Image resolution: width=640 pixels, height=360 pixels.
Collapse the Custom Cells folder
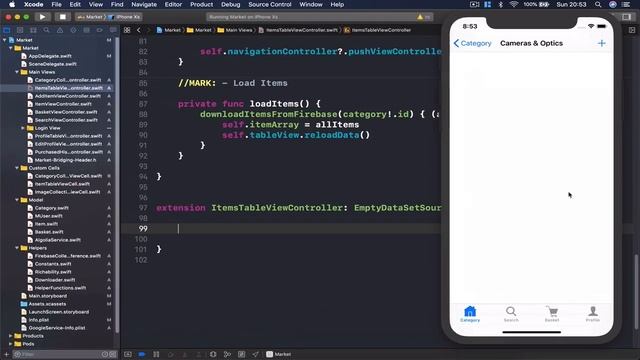[17, 168]
